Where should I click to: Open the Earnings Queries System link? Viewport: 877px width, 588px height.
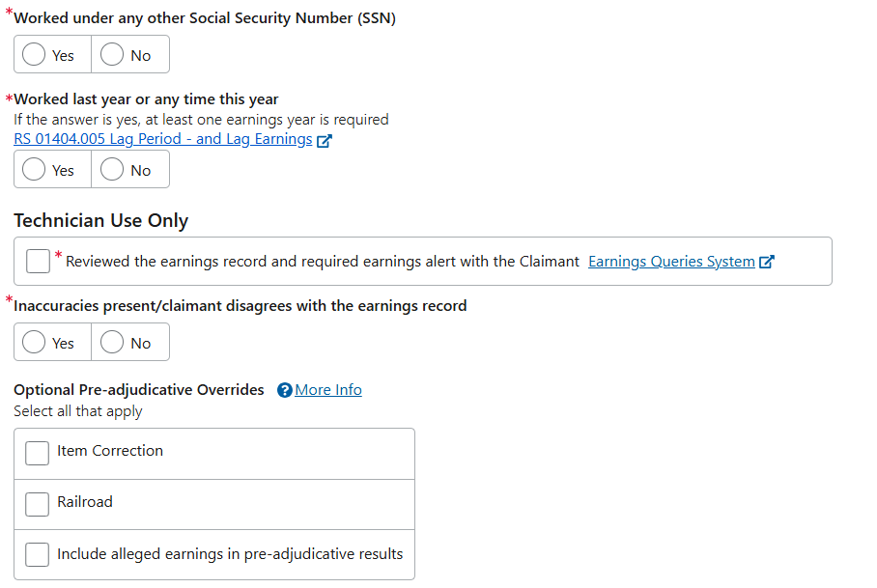pyautogui.click(x=671, y=262)
